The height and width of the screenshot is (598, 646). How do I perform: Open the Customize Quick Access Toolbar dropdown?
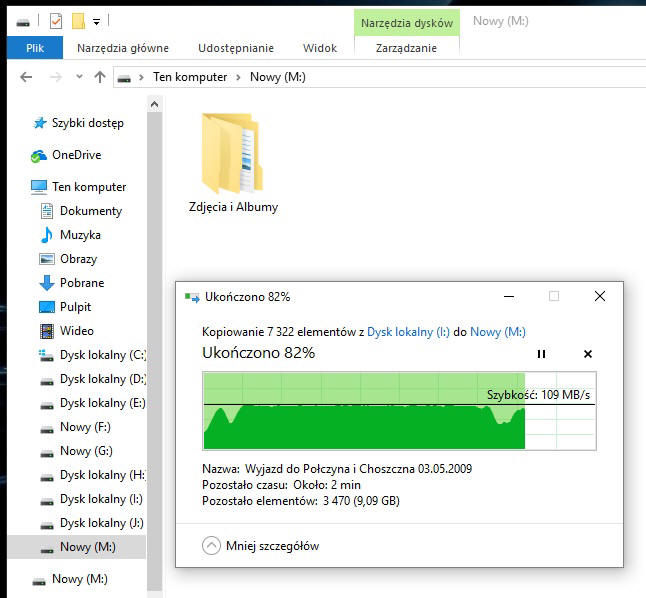click(x=96, y=22)
